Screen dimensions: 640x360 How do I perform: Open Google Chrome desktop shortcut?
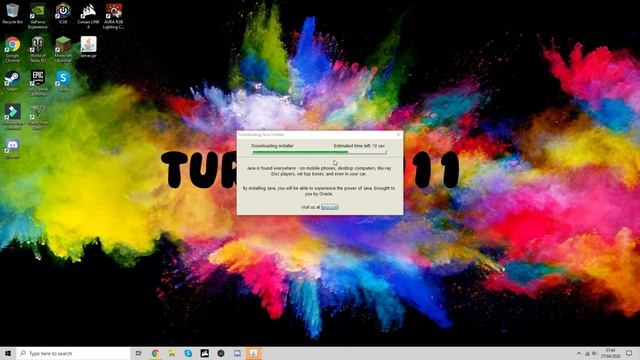tap(13, 49)
